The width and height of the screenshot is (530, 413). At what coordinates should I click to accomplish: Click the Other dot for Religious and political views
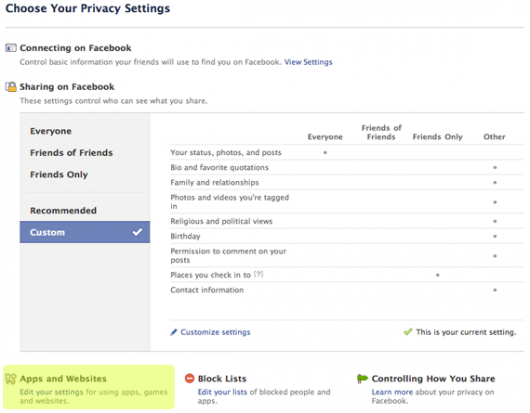[x=495, y=221]
